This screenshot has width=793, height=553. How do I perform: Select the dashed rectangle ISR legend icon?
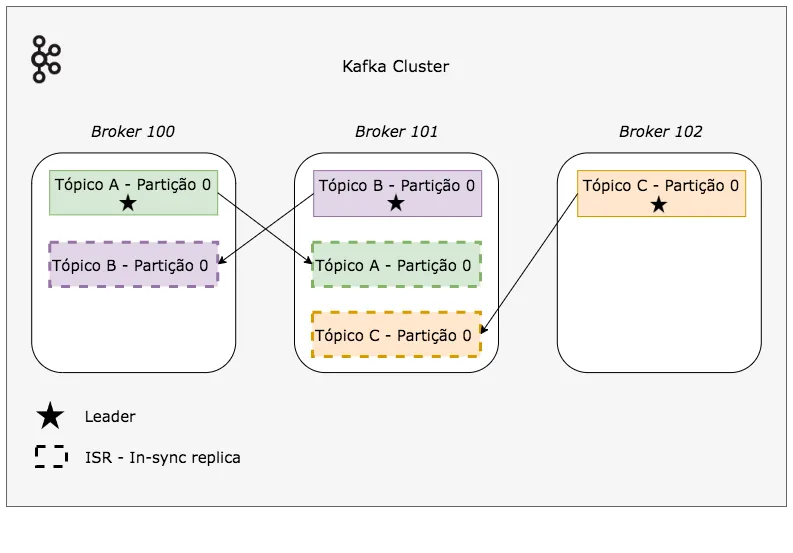coord(50,457)
